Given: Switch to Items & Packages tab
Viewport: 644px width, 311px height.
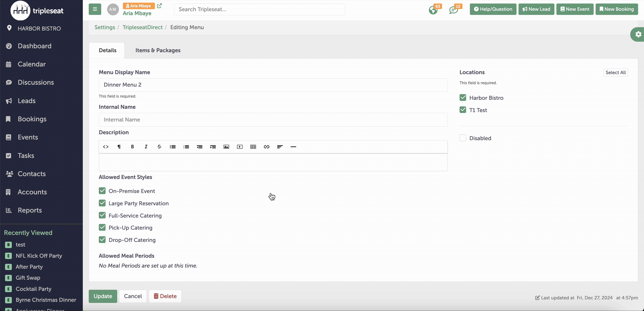Looking at the screenshot, I should (158, 50).
